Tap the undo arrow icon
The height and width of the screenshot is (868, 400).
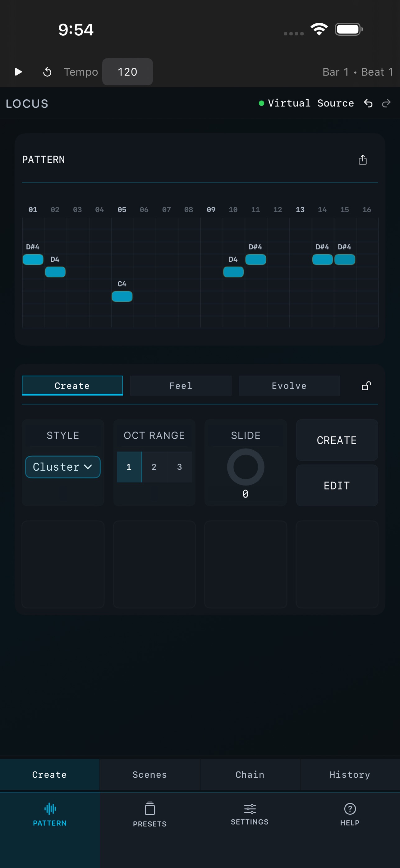pos(368,103)
